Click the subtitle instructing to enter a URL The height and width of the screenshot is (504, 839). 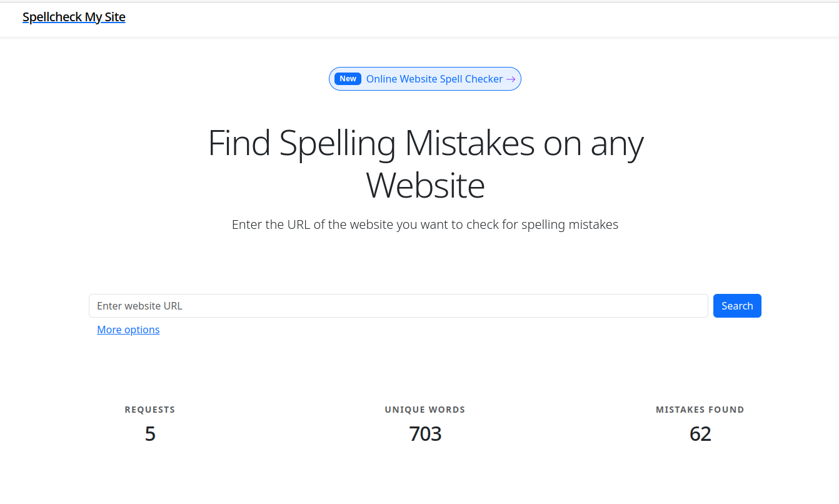(425, 224)
